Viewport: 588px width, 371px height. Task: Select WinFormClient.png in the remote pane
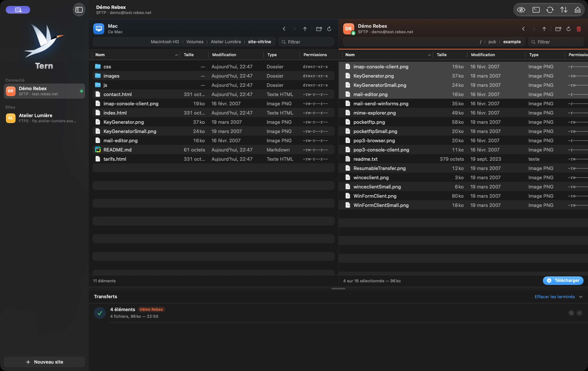pos(463,196)
